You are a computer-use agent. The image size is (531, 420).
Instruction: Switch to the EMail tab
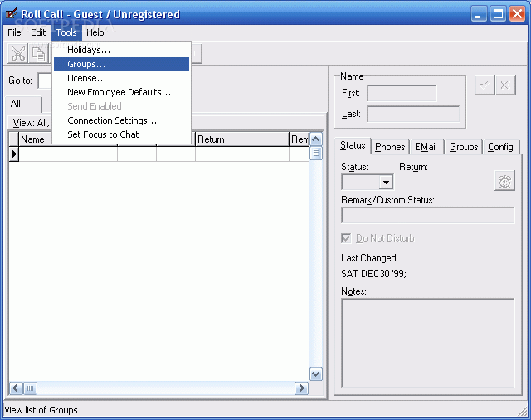(x=426, y=147)
